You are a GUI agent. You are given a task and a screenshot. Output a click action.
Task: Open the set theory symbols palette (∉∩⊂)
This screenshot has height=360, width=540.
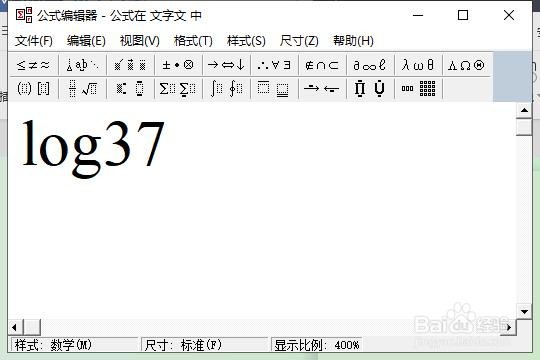[322, 65]
